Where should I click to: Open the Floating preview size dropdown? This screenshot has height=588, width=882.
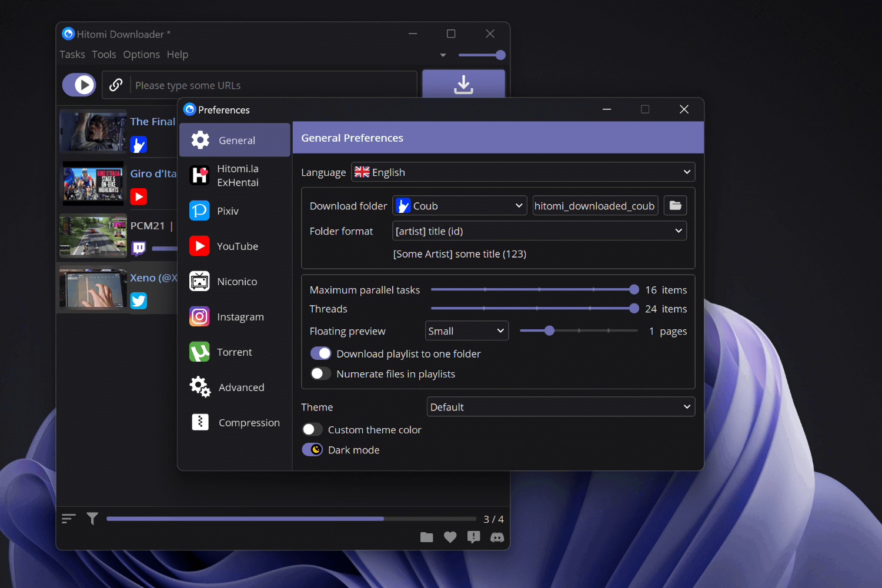click(x=467, y=331)
